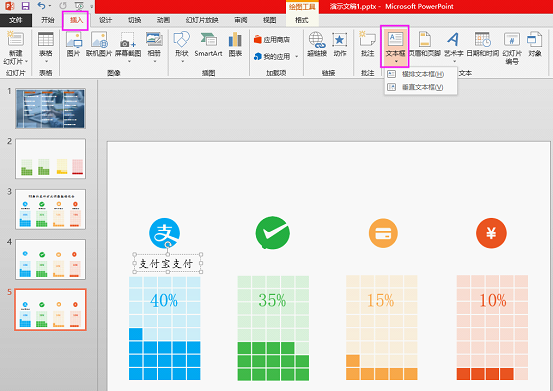553x391 pixels.
Task: Switch to the View tab
Action: [269, 20]
